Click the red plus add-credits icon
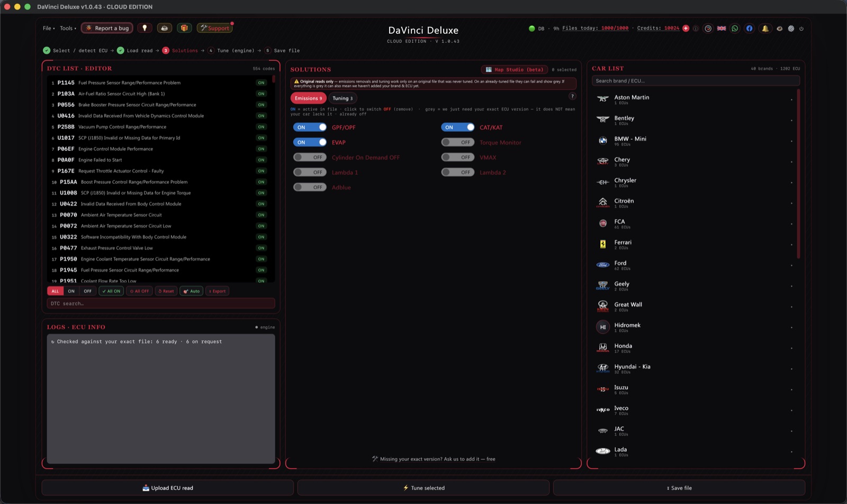The image size is (847, 504). [686, 29]
